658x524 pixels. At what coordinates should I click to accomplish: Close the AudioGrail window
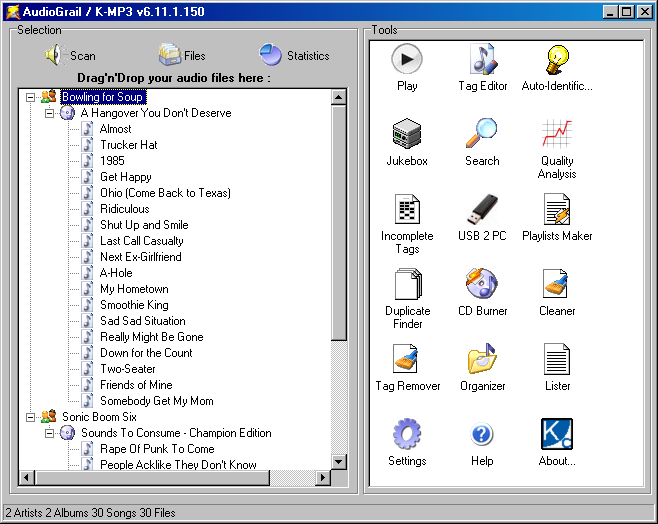(x=644, y=11)
